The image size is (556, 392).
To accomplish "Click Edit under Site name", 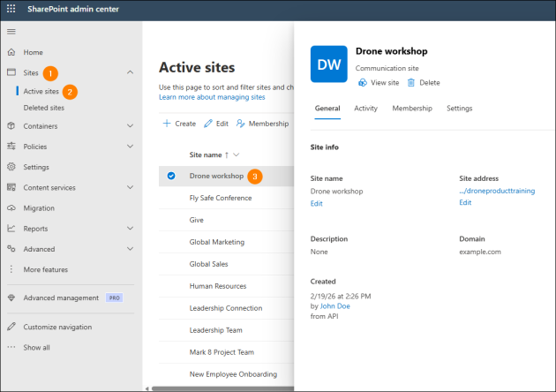I will pos(316,203).
